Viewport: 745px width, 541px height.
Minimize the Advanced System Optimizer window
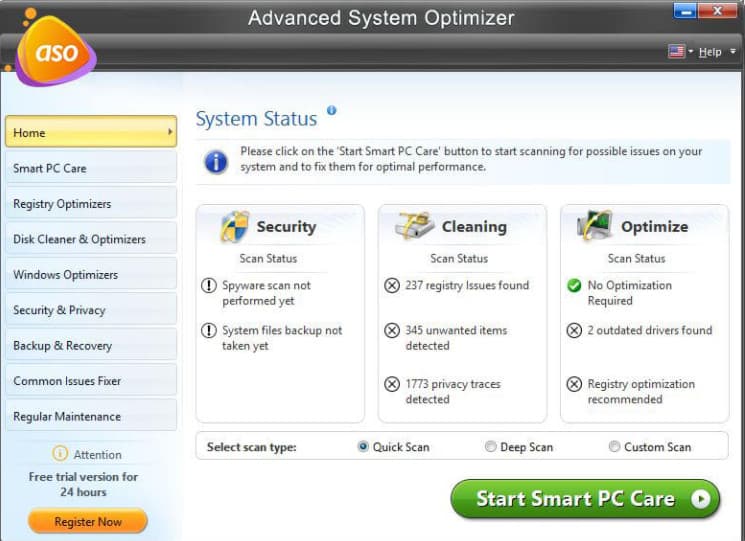click(x=685, y=10)
